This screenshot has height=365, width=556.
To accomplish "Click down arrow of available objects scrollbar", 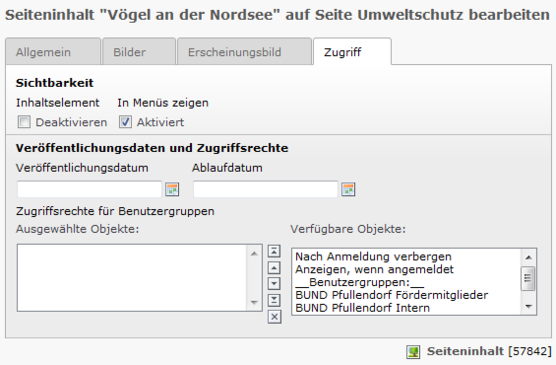I will pos(529,306).
